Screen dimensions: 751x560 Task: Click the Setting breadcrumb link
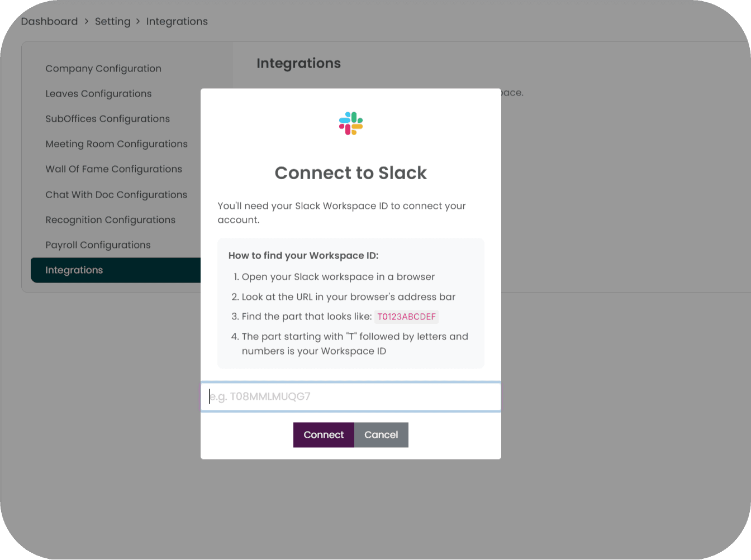(112, 21)
